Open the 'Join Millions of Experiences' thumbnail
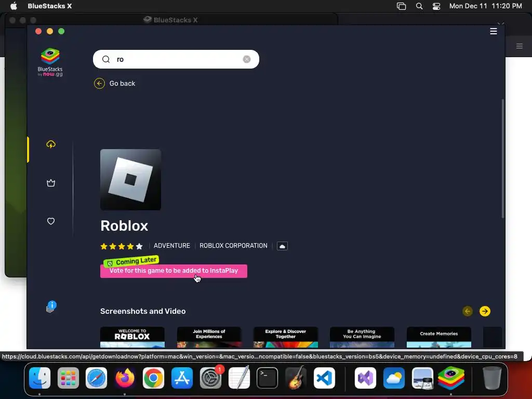 pyautogui.click(x=209, y=337)
